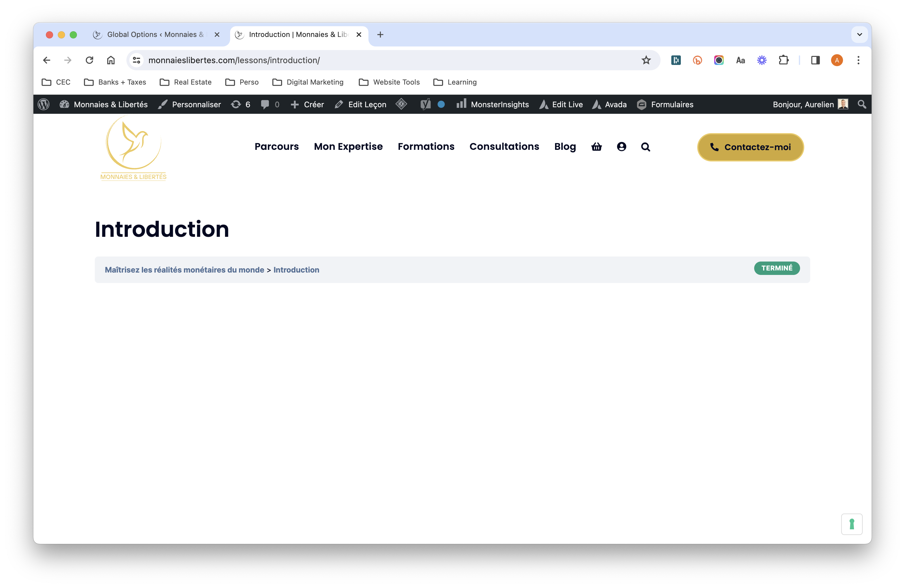Open the Formations navigation link
The width and height of the screenshot is (905, 588).
pyautogui.click(x=426, y=147)
